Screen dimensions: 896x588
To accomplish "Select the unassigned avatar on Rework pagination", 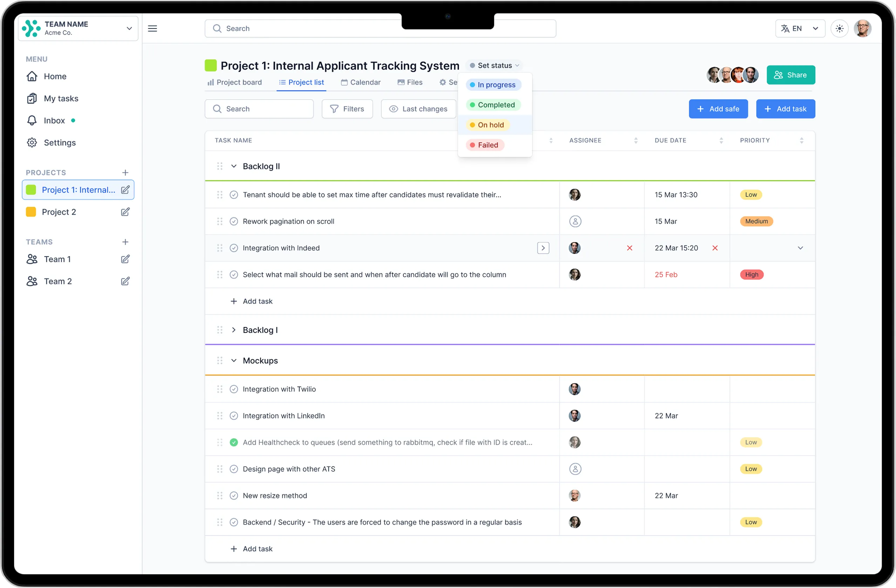I will pyautogui.click(x=575, y=222).
